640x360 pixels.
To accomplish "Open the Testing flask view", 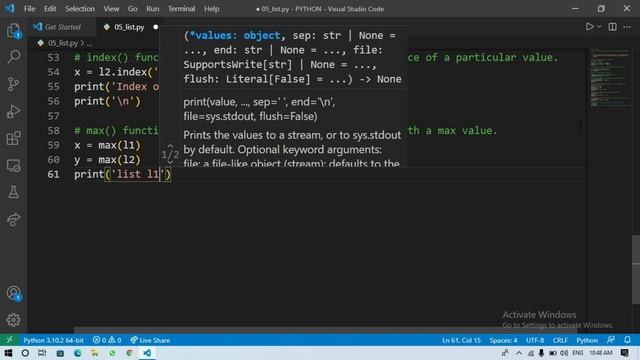I will (13, 192).
